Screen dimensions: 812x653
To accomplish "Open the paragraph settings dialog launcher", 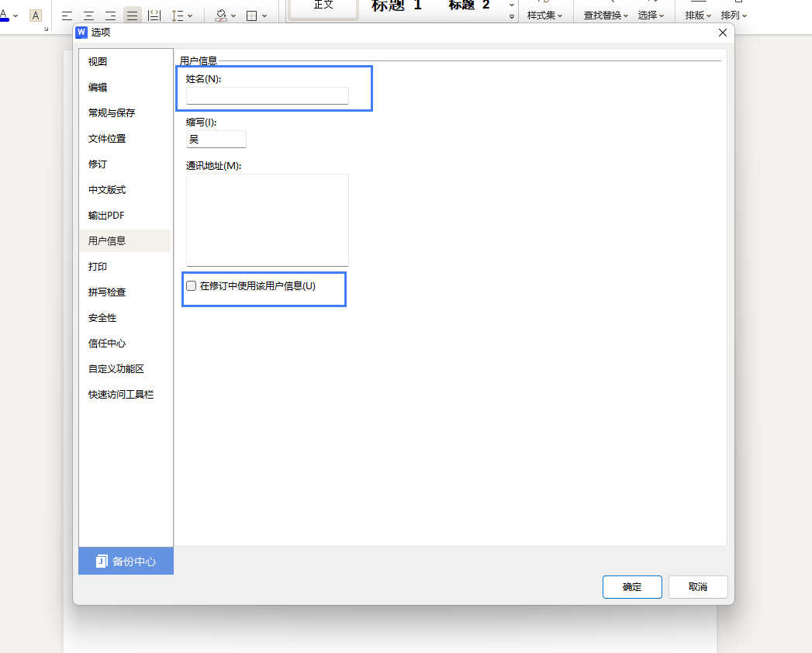I will 46,29.
